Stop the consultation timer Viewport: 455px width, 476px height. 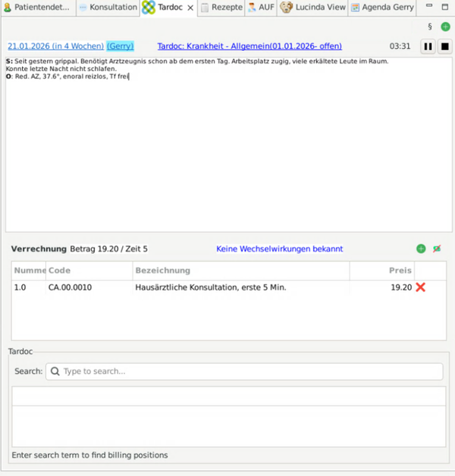pos(444,46)
